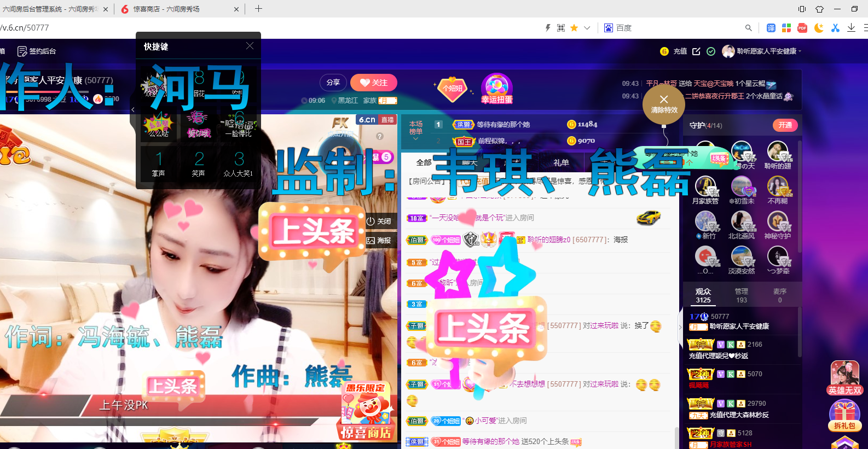Click the video help question-mark icon
The height and width of the screenshot is (449, 868).
[380, 136]
